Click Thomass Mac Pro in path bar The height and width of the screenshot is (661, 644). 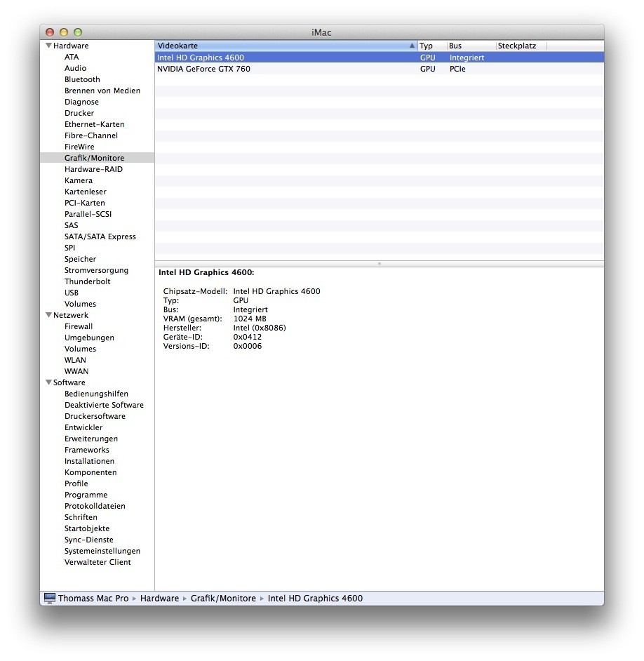tap(93, 598)
